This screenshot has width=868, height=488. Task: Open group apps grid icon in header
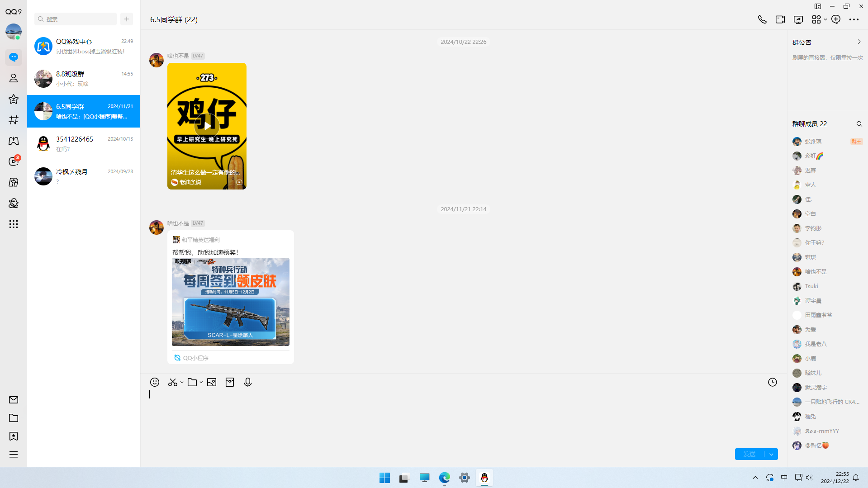(816, 19)
